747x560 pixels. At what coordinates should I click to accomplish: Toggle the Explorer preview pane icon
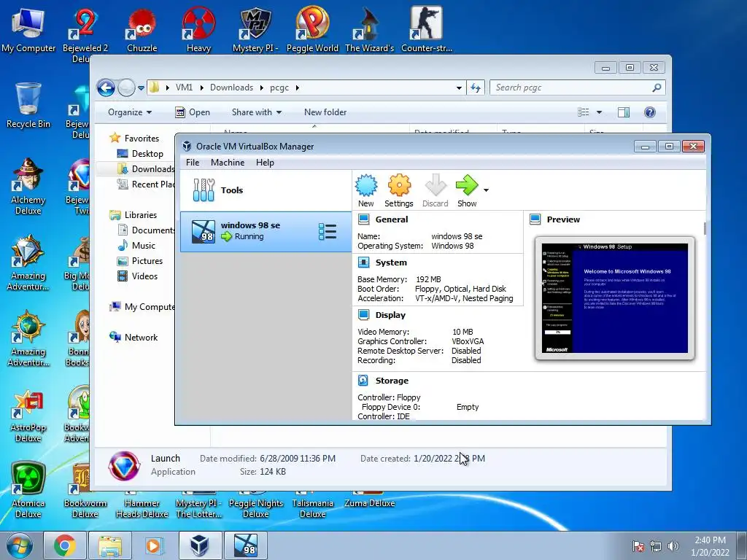point(624,112)
